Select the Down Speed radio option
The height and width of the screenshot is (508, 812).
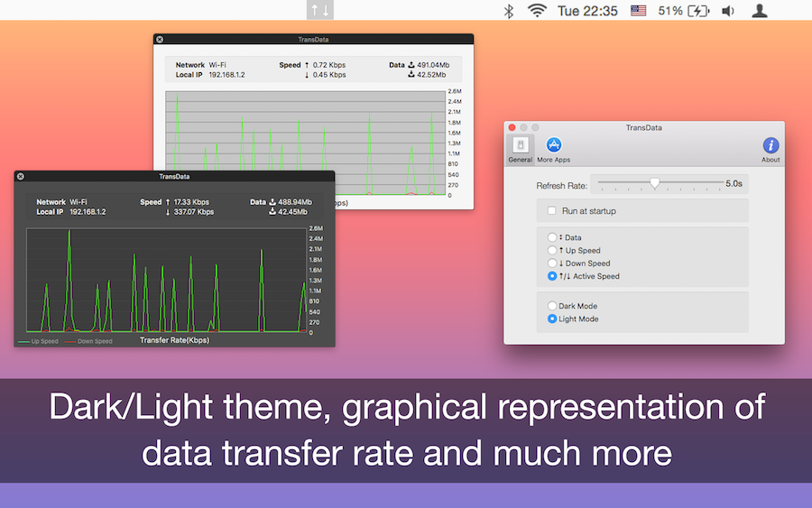pos(552,263)
